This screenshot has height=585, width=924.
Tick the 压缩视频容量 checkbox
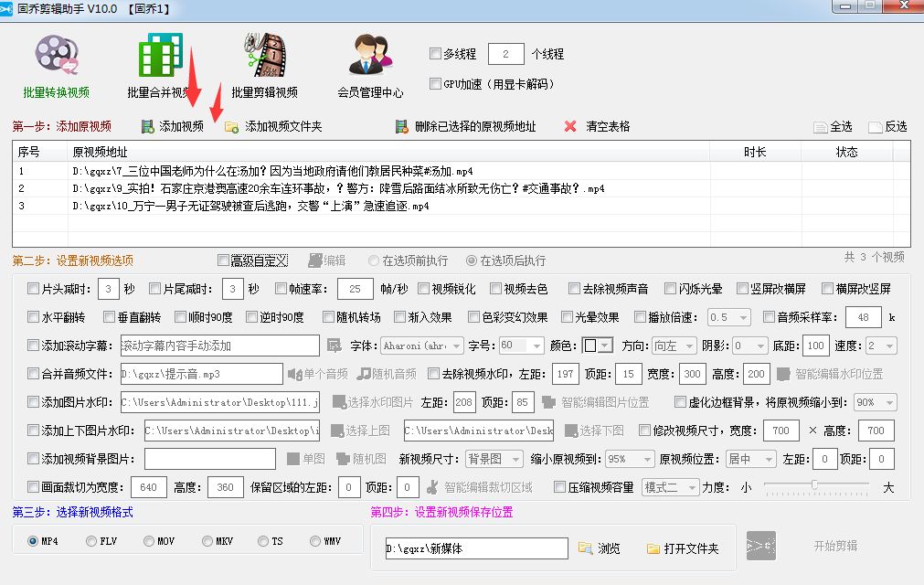pyautogui.click(x=560, y=487)
